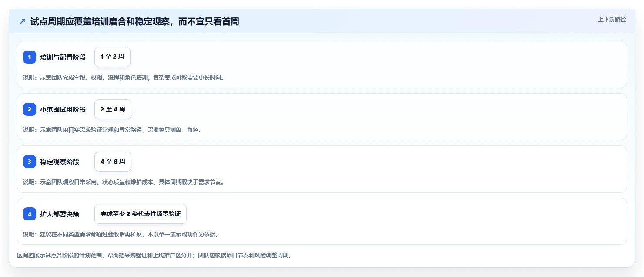Click the note about 日常采用、状态质量和维护成本
This screenshot has width=644, height=277.
(124, 182)
